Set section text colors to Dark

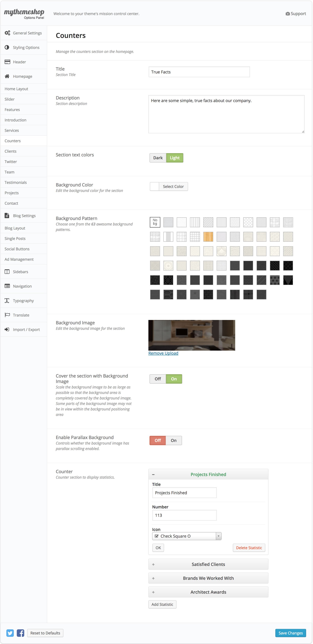(158, 158)
